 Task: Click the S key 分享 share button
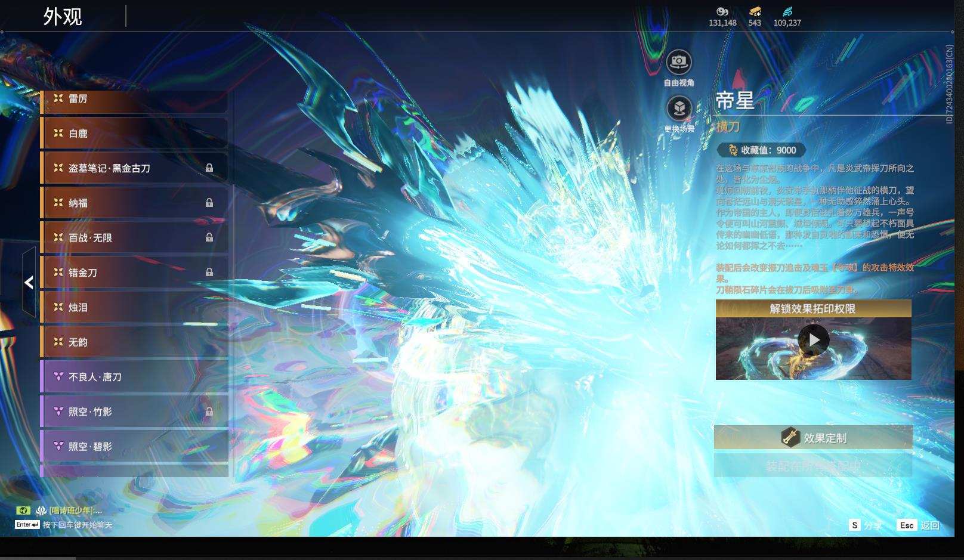pyautogui.click(x=866, y=525)
